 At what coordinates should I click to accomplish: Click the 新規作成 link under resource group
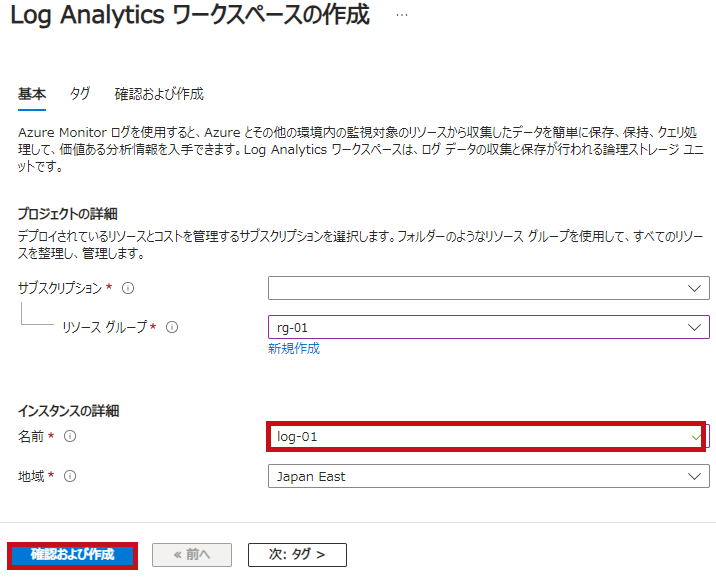click(294, 349)
